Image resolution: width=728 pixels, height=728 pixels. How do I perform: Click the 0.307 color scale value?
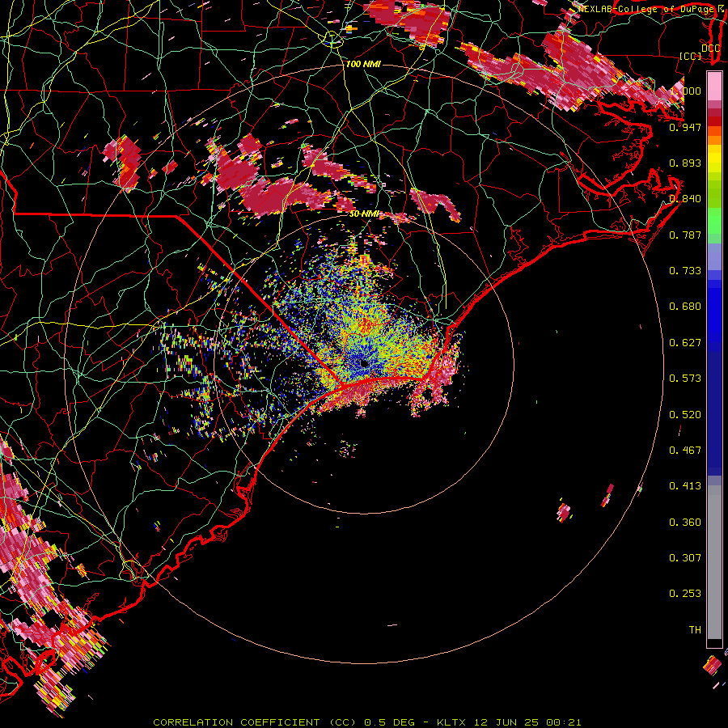click(685, 557)
